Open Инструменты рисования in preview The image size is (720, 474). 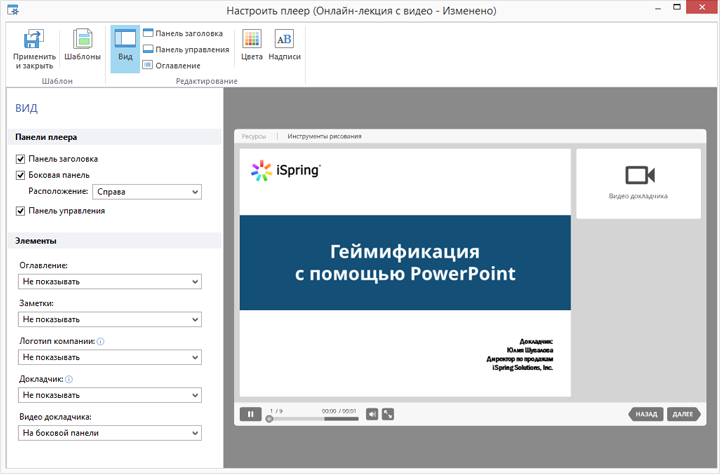click(324, 136)
